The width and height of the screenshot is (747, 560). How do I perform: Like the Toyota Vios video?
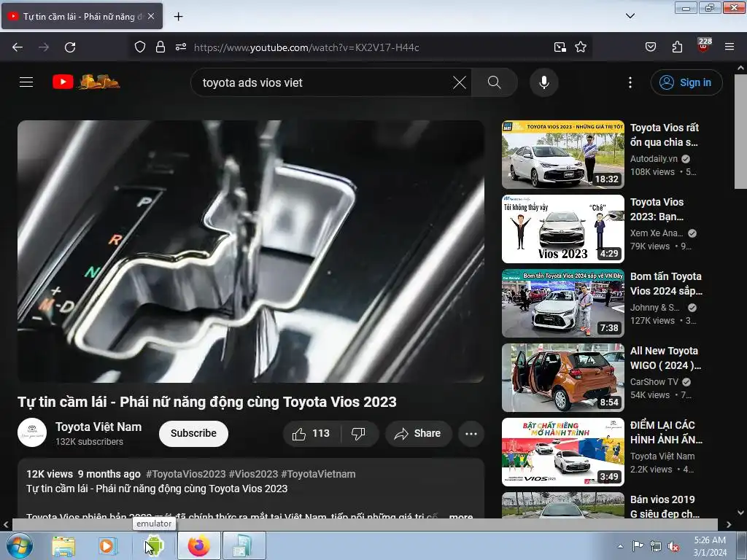pos(311,433)
